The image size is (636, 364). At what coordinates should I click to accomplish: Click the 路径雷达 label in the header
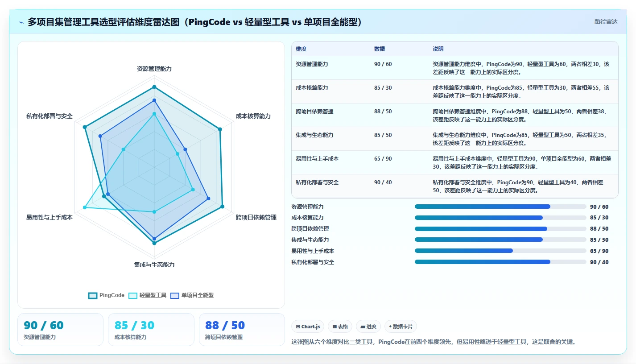(606, 21)
